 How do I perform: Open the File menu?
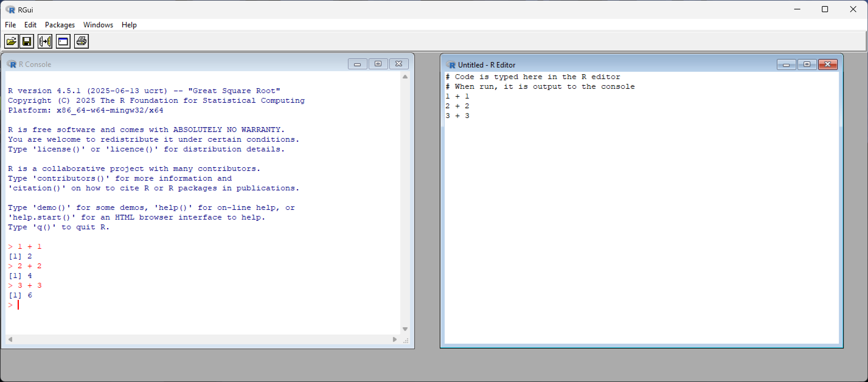[x=10, y=25]
